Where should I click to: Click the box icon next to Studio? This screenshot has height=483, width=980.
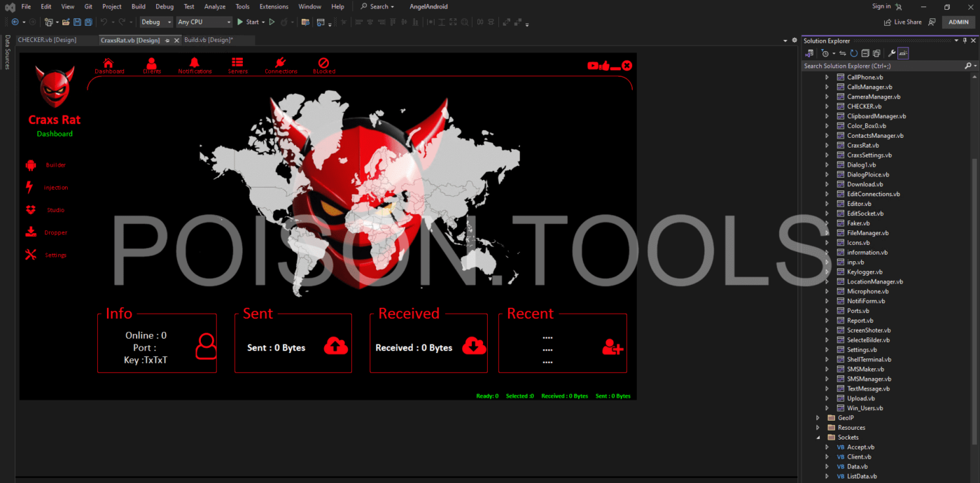30,210
